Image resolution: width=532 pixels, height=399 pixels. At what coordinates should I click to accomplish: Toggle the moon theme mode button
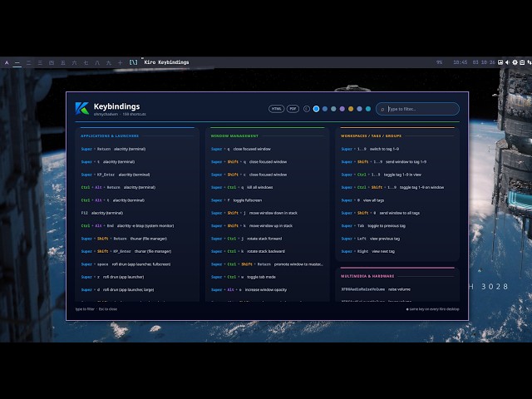click(x=307, y=109)
